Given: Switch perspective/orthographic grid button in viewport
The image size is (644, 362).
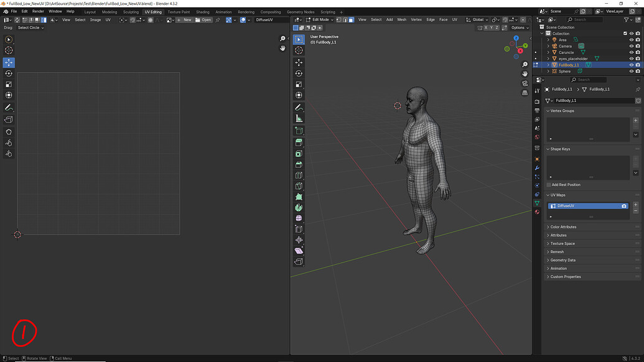Looking at the screenshot, I should coord(525,93).
